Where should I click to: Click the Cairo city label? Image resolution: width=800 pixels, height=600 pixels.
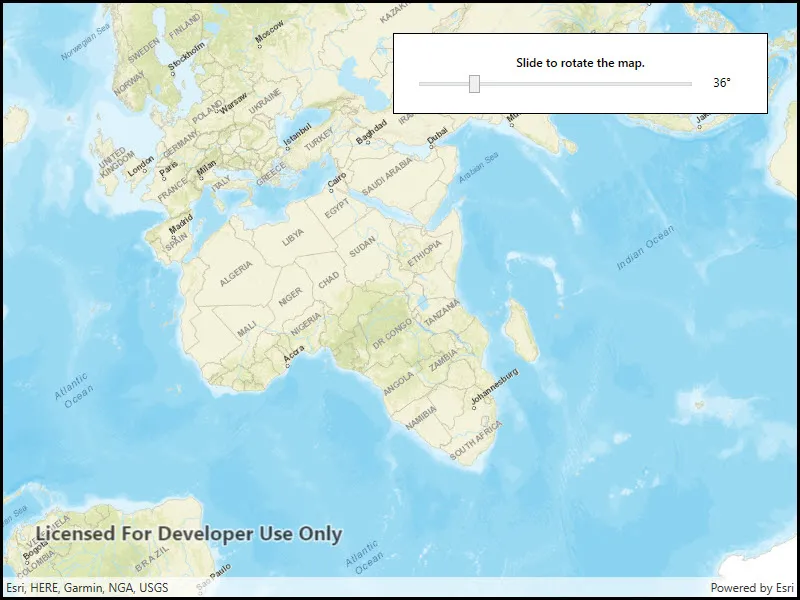337,180
